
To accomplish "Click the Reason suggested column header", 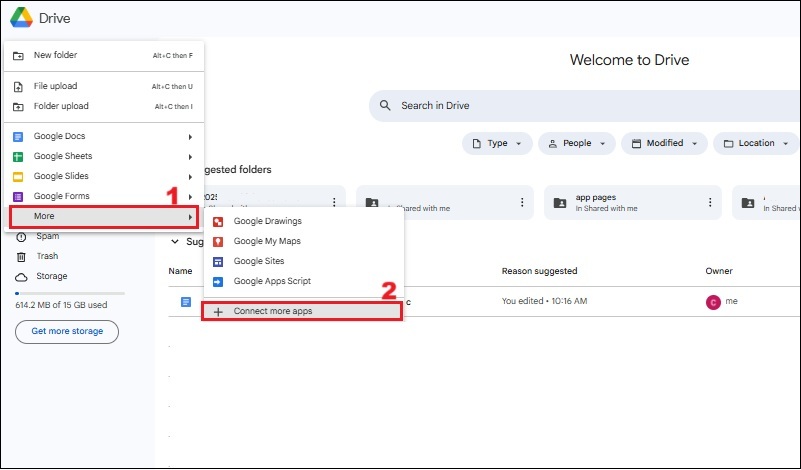I will coord(539,271).
